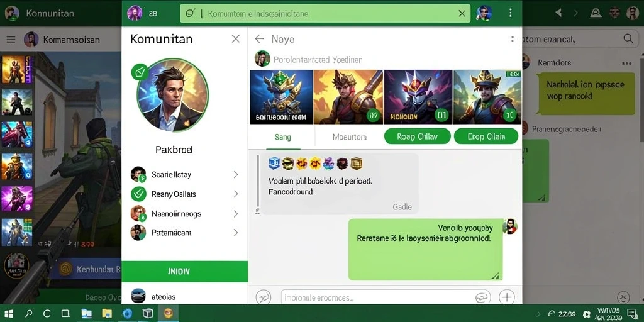
Task: Click the Erop Olain button
Action: click(x=486, y=136)
